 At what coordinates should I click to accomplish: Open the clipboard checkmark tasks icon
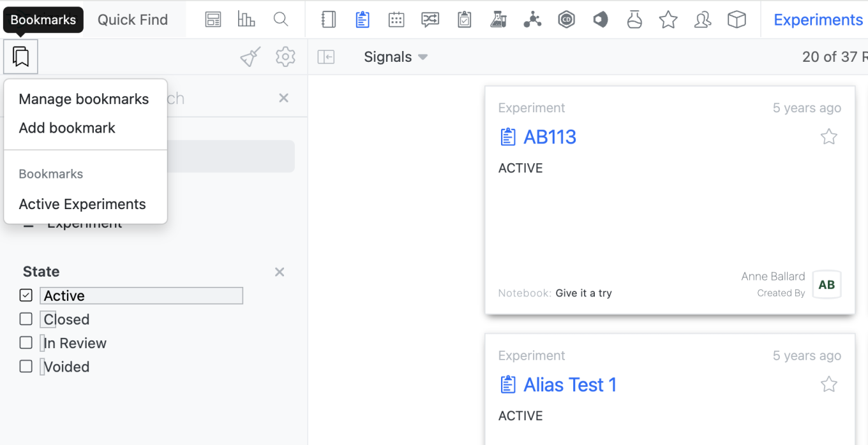click(x=465, y=20)
